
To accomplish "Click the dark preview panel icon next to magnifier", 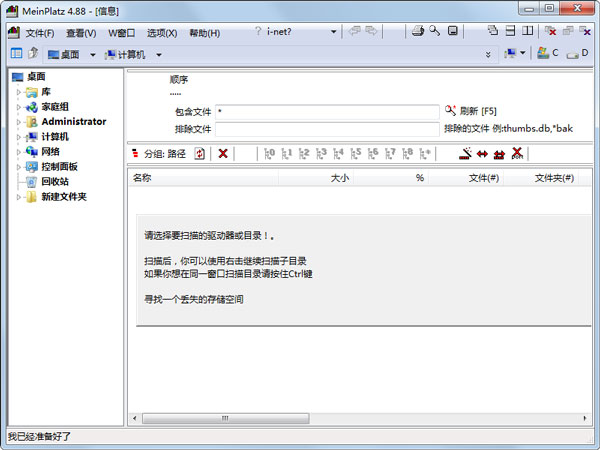I will pos(453,31).
